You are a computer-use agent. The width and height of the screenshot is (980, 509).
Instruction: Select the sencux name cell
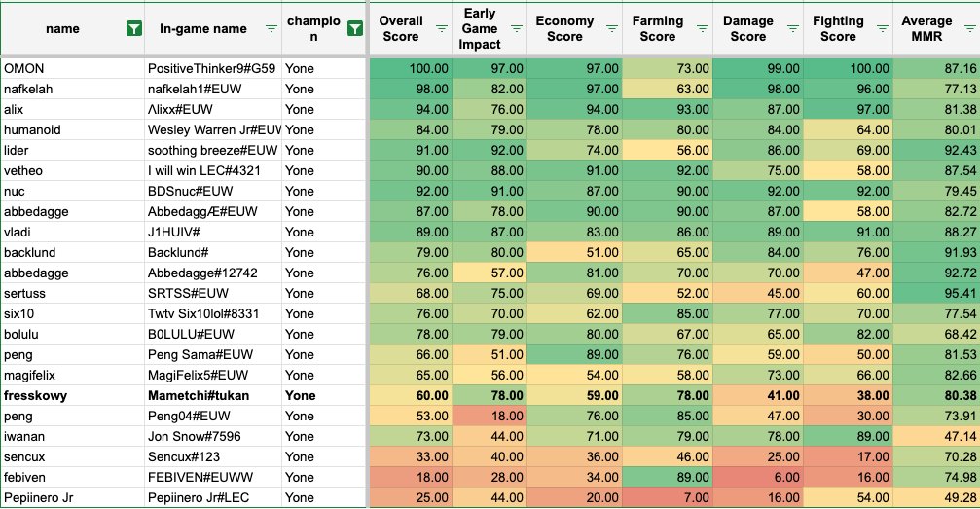[72, 456]
